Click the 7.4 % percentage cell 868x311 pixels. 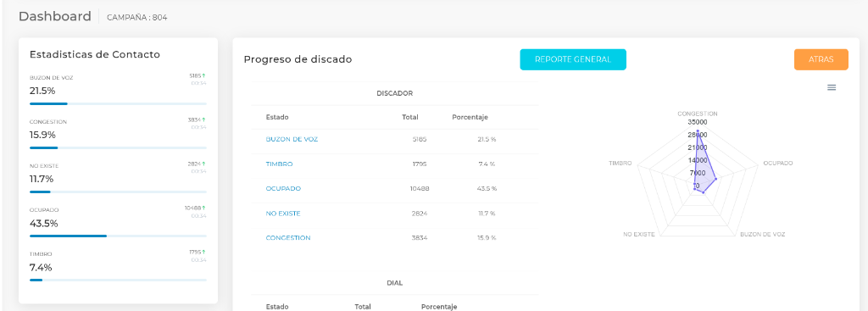pyautogui.click(x=487, y=164)
